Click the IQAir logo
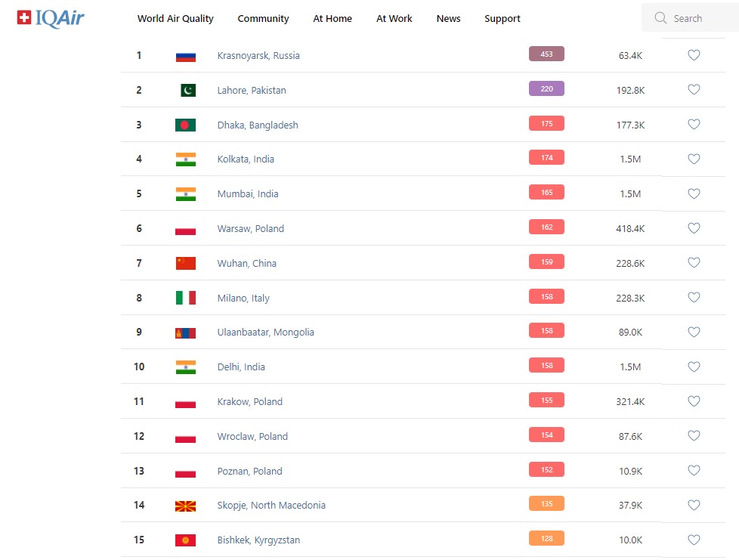 tap(51, 18)
